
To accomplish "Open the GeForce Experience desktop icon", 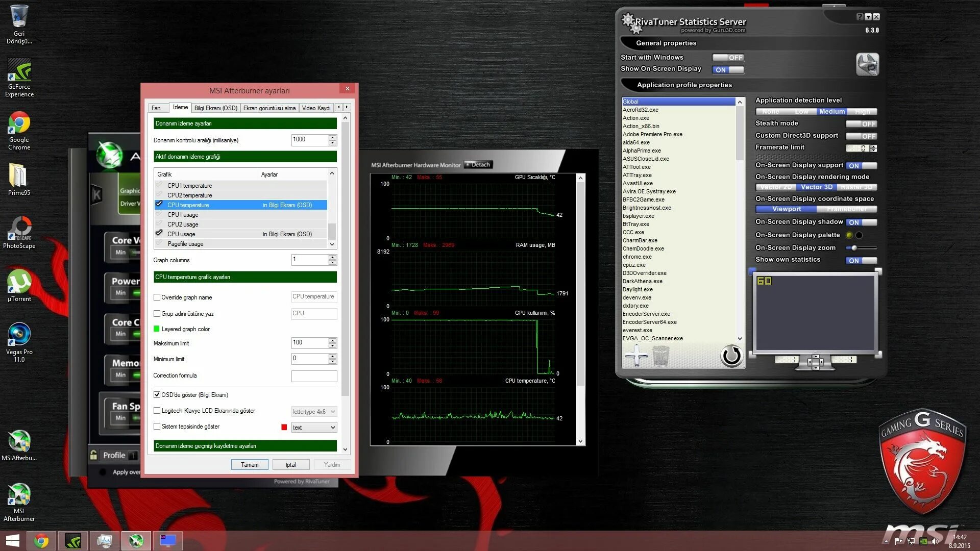I will tap(19, 77).
